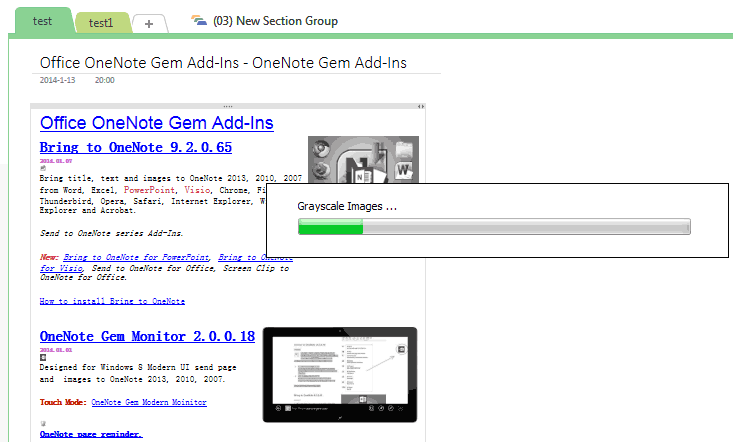Viewport: 733px width, 442px height.
Task: Click the section group stacked-tabs icon
Action: click(x=199, y=21)
